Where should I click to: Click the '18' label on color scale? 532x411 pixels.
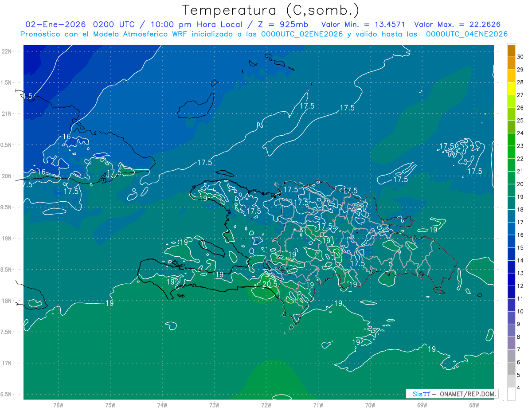[x=520, y=210]
